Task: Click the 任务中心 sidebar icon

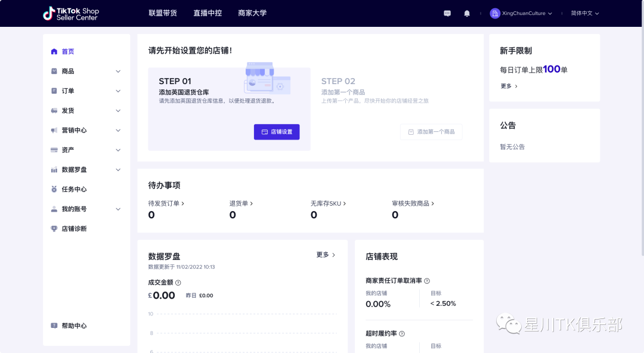Action: pos(54,189)
